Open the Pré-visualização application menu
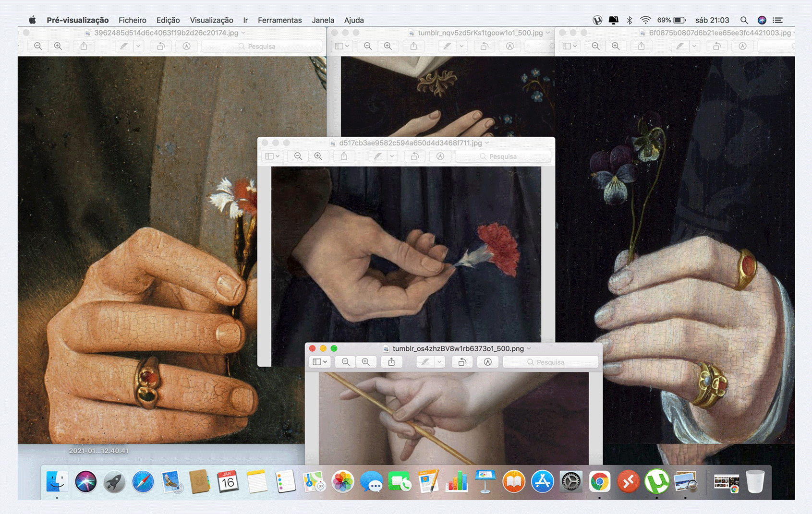 [x=77, y=20]
